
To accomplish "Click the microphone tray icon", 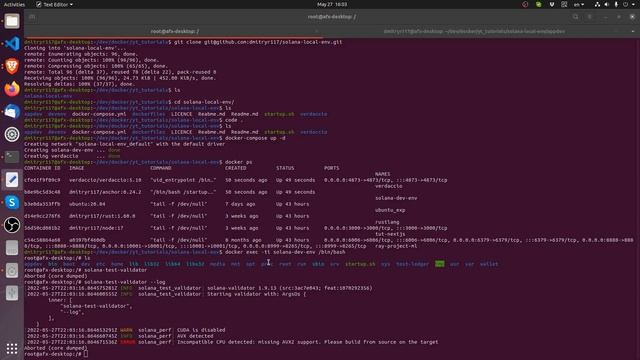I will (x=616, y=4).
